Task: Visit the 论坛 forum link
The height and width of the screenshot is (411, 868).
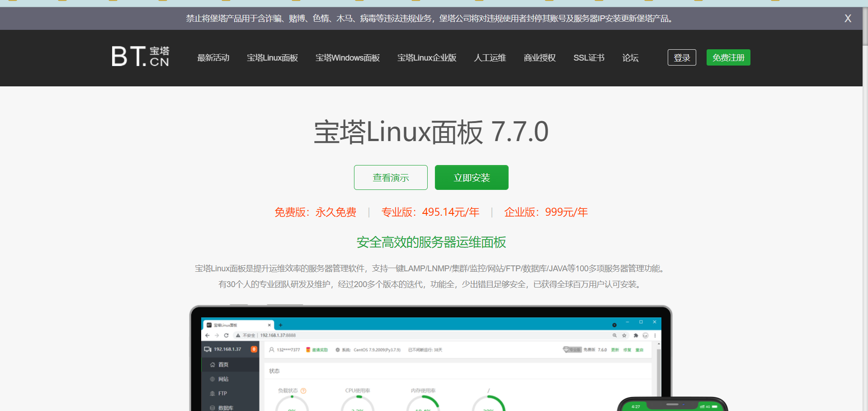Action: (x=630, y=58)
